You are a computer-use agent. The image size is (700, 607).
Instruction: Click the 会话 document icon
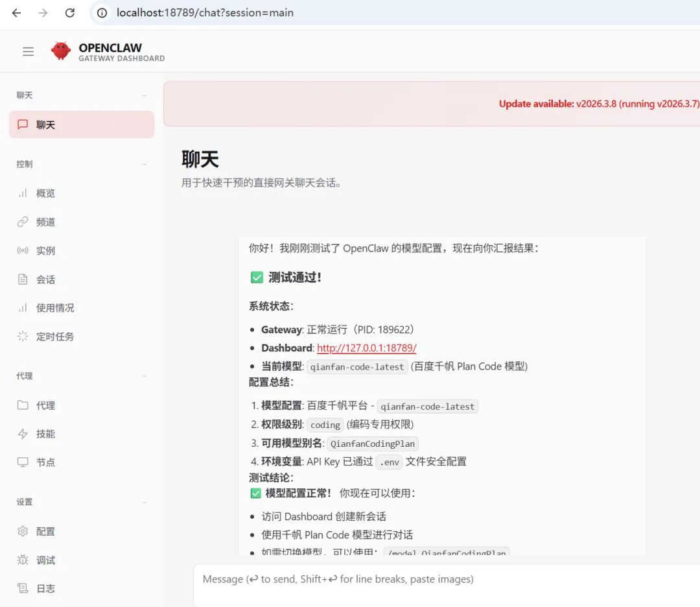click(23, 280)
